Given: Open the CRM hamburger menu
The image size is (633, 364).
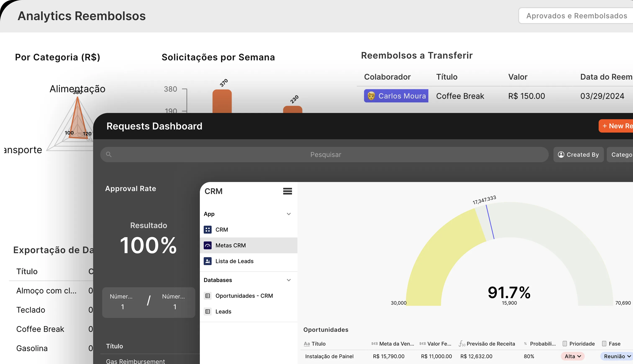Looking at the screenshot, I should (x=287, y=191).
